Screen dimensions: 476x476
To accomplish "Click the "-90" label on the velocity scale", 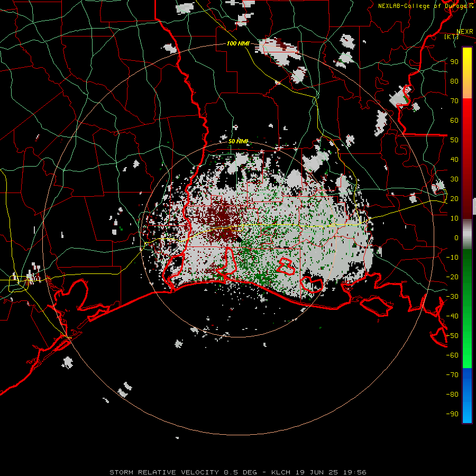I will click(x=452, y=414).
